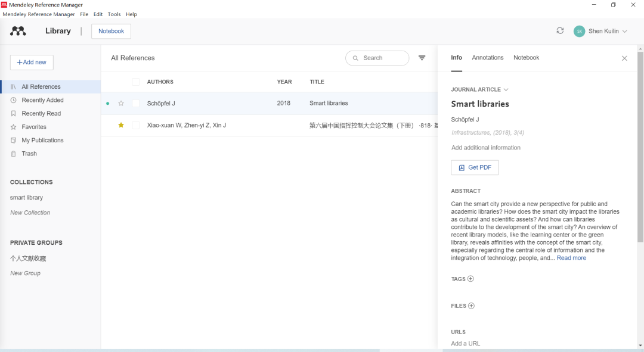Image resolution: width=644 pixels, height=352 pixels.
Task: Click the Add new button
Action: tap(32, 63)
